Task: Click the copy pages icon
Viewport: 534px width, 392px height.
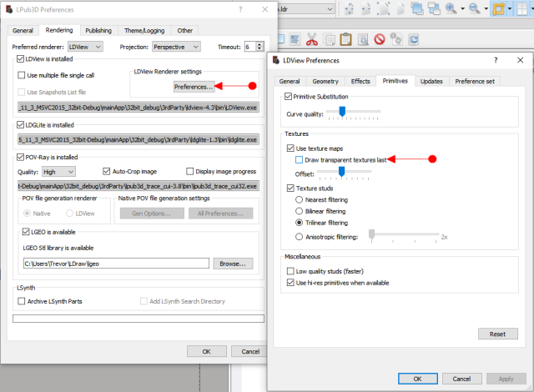Action: click(329, 39)
